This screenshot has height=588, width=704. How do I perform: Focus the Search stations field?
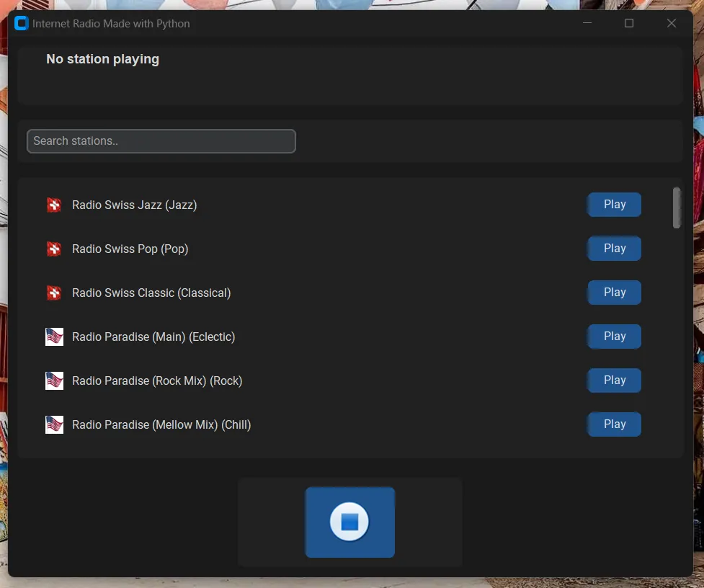[x=161, y=141]
